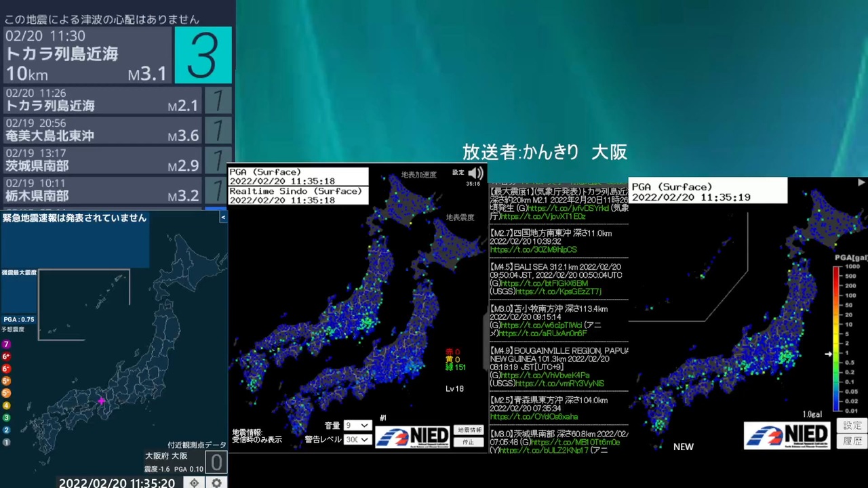The height and width of the screenshot is (488, 868).
Task: Click the 設定 label beside the speaker
Action: click(x=458, y=173)
